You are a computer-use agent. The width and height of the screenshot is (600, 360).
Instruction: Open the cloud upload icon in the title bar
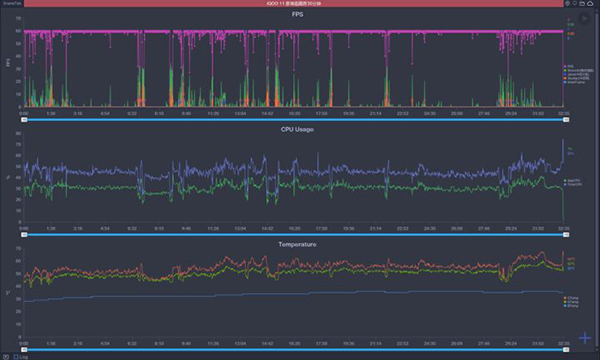tap(590, 3)
